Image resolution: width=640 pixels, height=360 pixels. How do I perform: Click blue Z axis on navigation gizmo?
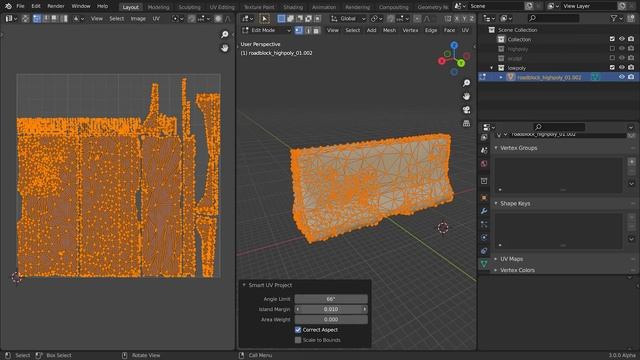[x=454, y=45]
